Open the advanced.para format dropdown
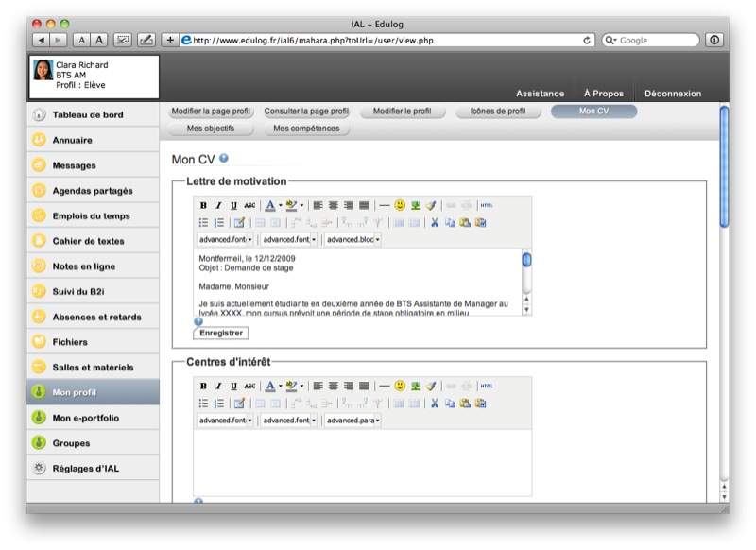756x550 pixels. pyautogui.click(x=352, y=421)
